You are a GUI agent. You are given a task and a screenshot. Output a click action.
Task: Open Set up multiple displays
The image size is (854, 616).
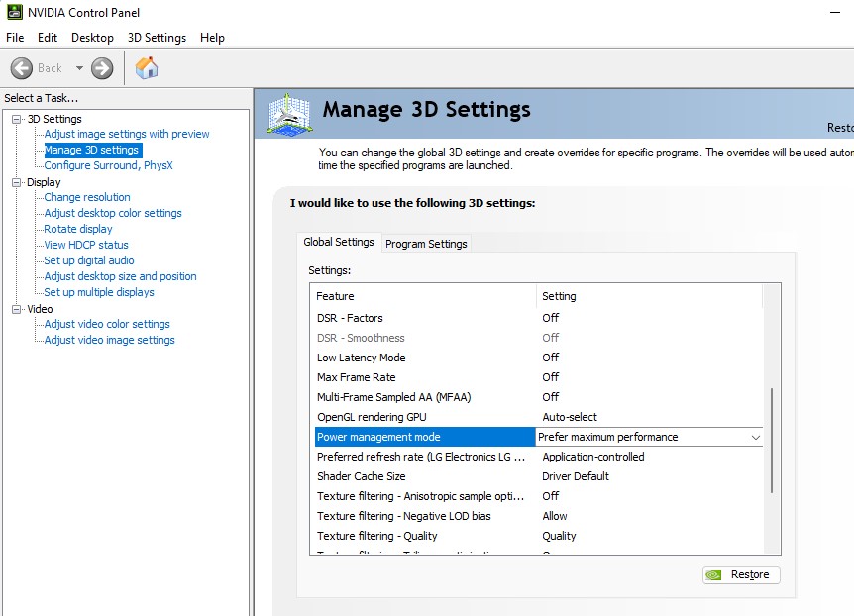click(99, 292)
